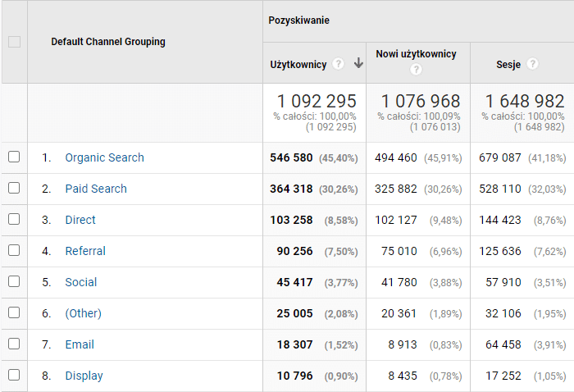Viewport: 574px width, 392px height.
Task: Open help icon next to Użytkownicy header
Action: pyautogui.click(x=338, y=64)
